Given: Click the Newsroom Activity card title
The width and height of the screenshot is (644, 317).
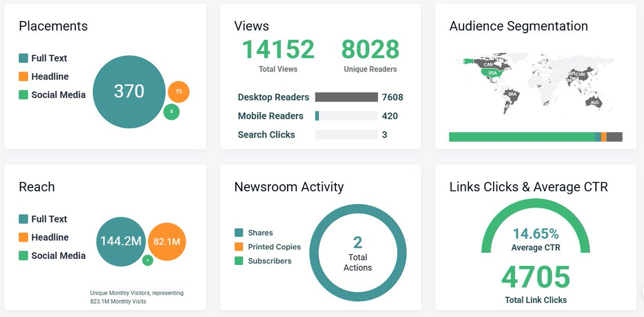Looking at the screenshot, I should point(289,187).
